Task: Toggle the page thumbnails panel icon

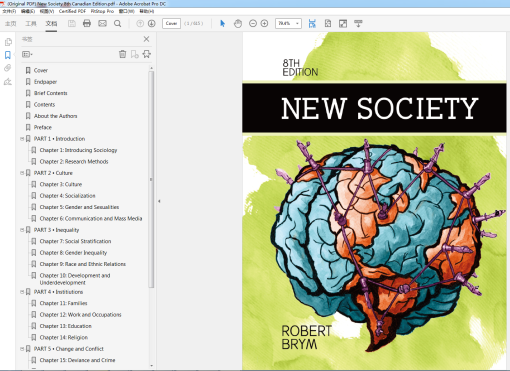Action: 8,42
